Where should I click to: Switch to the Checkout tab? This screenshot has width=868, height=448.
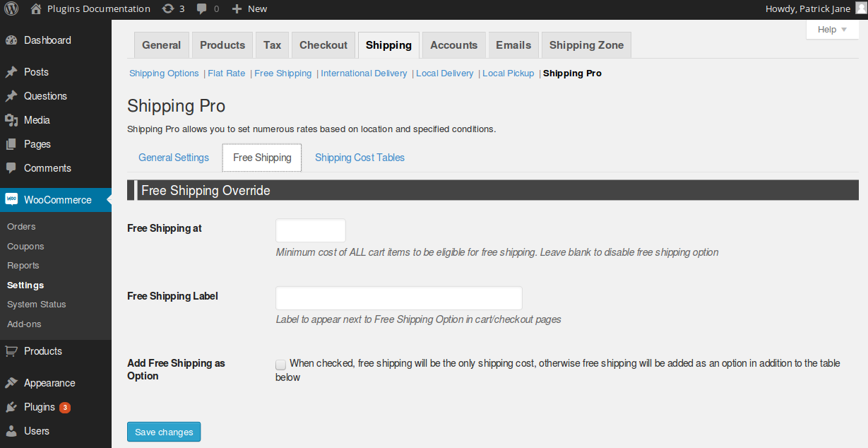[x=323, y=45]
